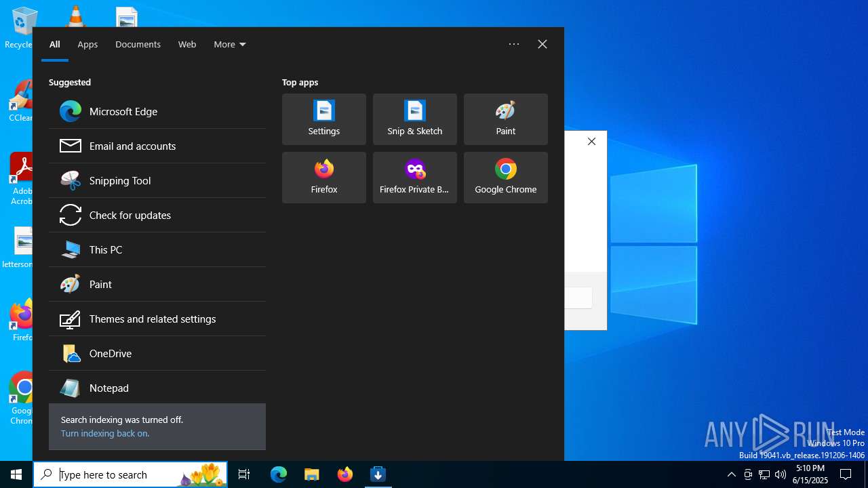Open Task View on taskbar

tap(244, 474)
